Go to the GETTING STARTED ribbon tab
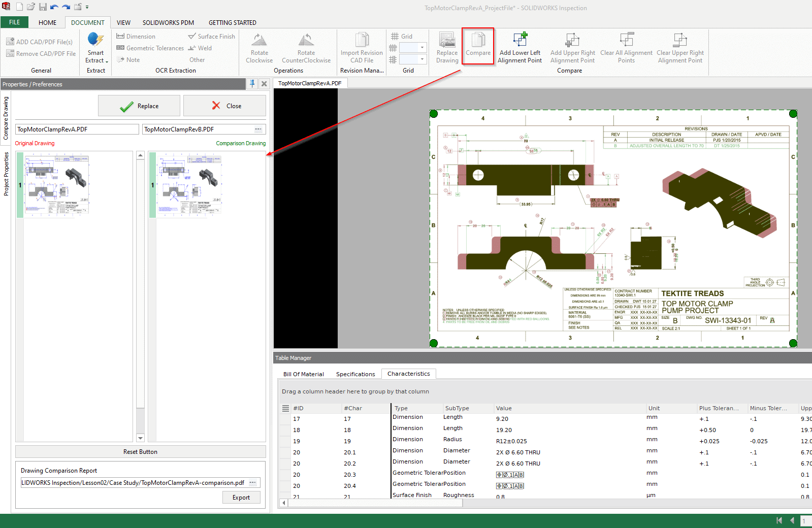 pyautogui.click(x=233, y=22)
